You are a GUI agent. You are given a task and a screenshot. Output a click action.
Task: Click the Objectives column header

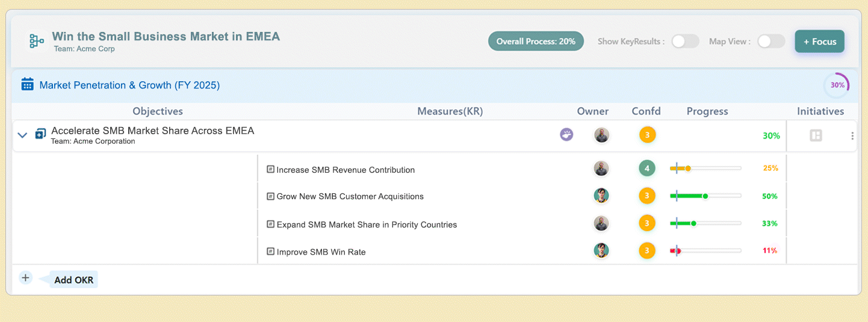(x=158, y=111)
